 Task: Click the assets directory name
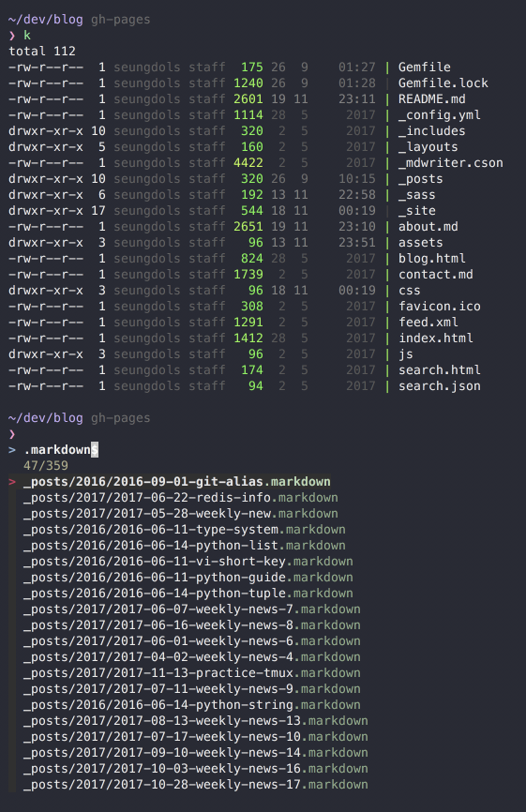[x=421, y=242]
